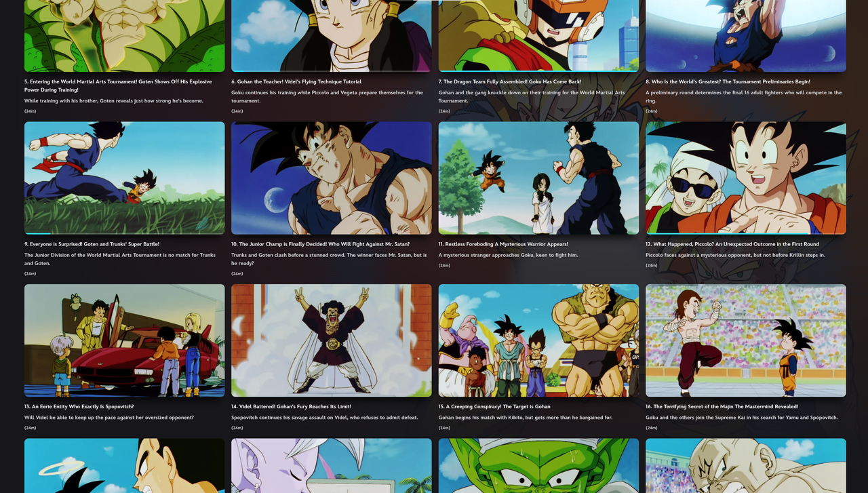
Task: Open episode 5 thumbnail with green muscular fighter
Action: [124, 35]
